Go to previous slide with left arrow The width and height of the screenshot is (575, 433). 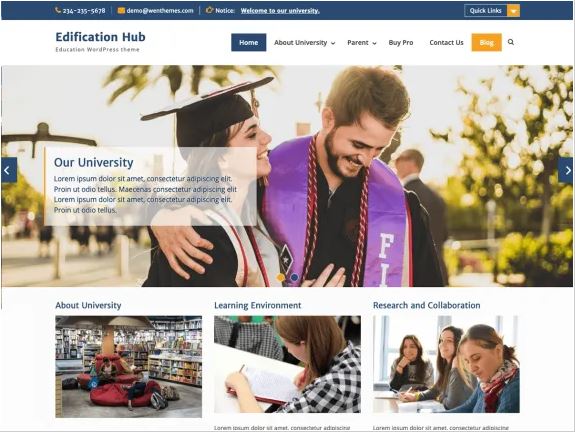[x=9, y=170]
